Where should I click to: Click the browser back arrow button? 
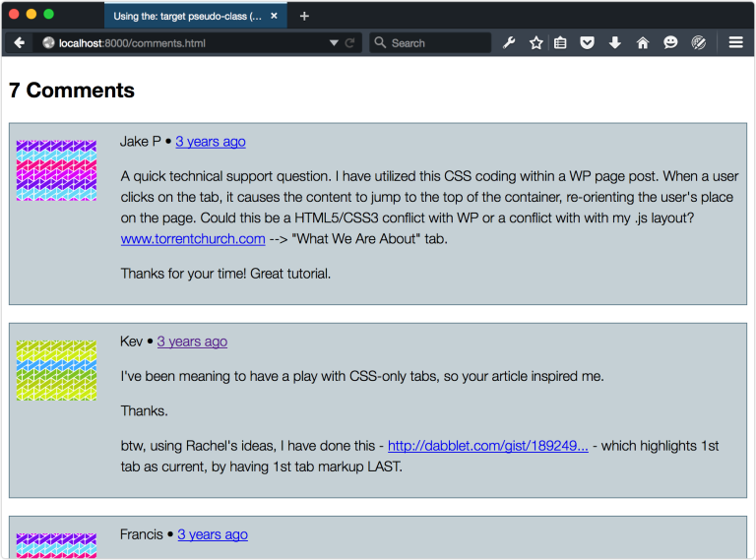[20, 43]
